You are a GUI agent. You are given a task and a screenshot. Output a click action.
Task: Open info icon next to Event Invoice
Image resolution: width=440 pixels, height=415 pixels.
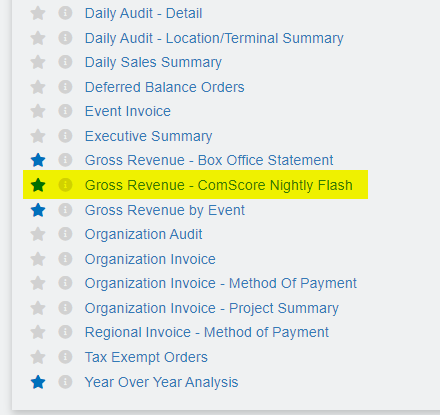65,111
